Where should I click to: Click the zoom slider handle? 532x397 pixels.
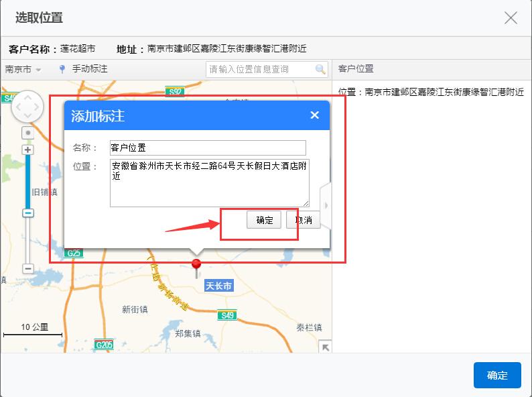pyautogui.click(x=27, y=213)
